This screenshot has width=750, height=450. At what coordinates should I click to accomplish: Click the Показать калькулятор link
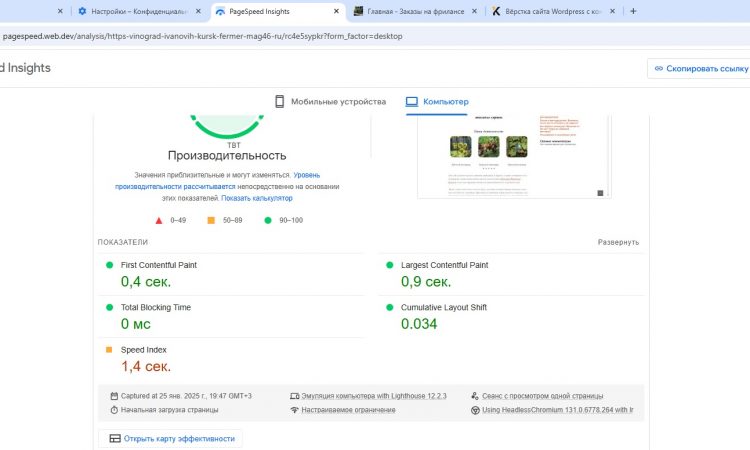point(257,198)
